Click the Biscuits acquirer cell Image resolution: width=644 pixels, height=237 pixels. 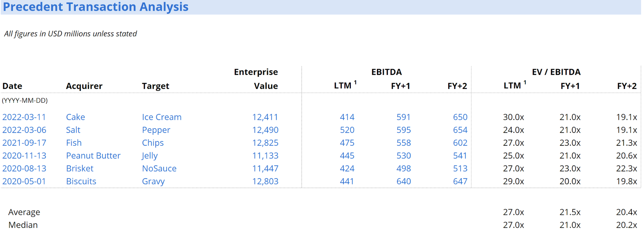(x=81, y=182)
